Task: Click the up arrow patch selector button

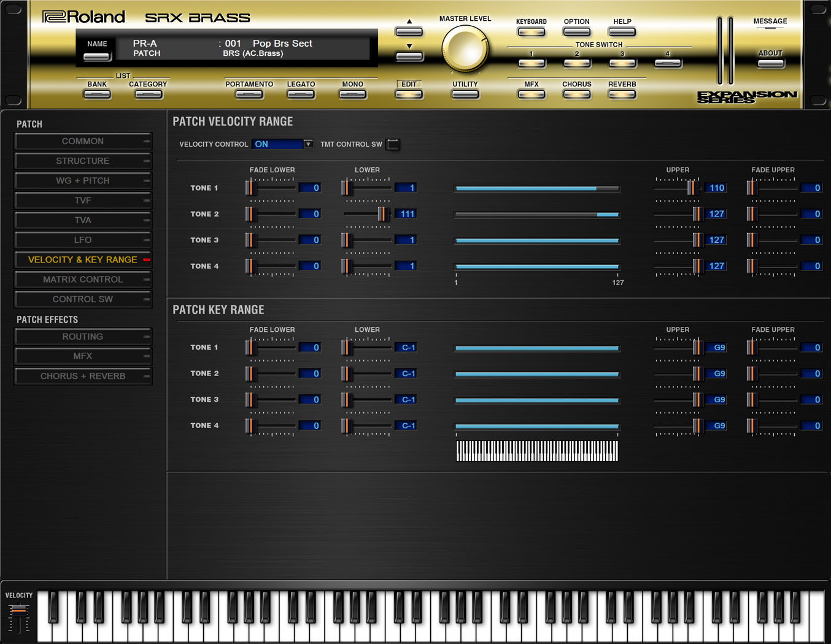Action: [x=409, y=31]
